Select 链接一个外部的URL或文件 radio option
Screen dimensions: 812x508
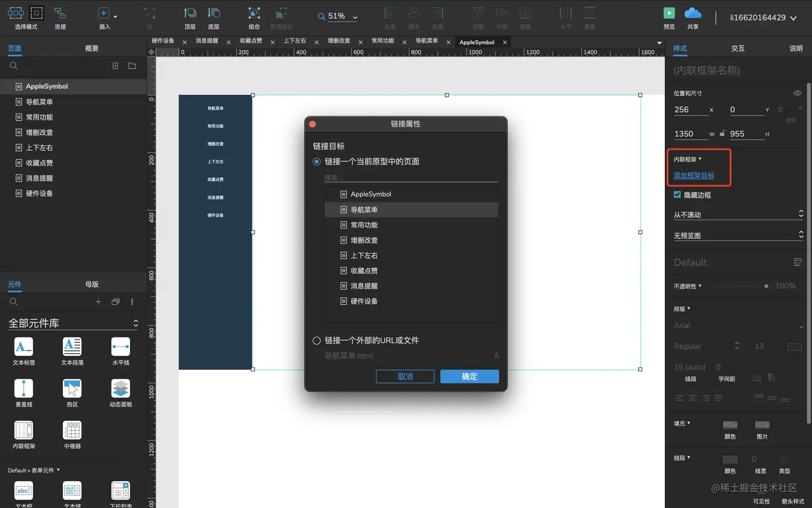click(x=317, y=340)
